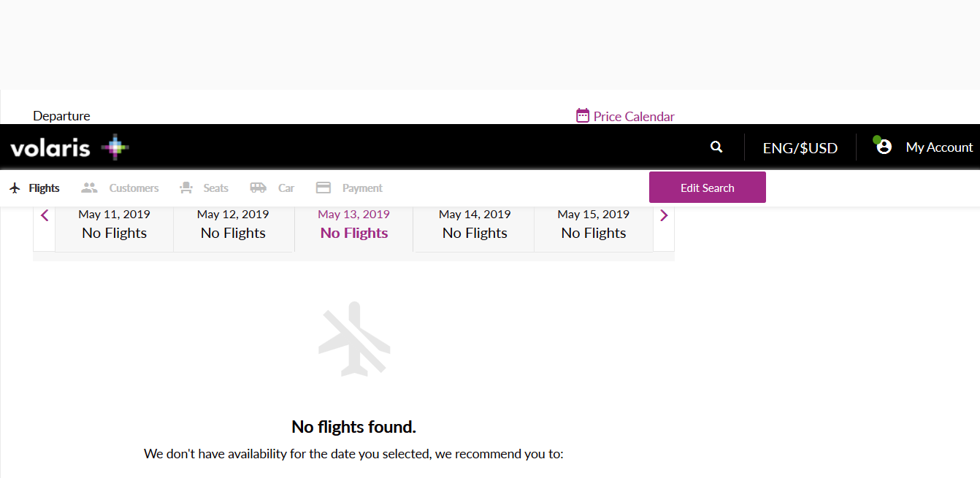Screen dimensions: 980x478
Task: Select the May 15, 2019 date tab
Action: tap(593, 225)
